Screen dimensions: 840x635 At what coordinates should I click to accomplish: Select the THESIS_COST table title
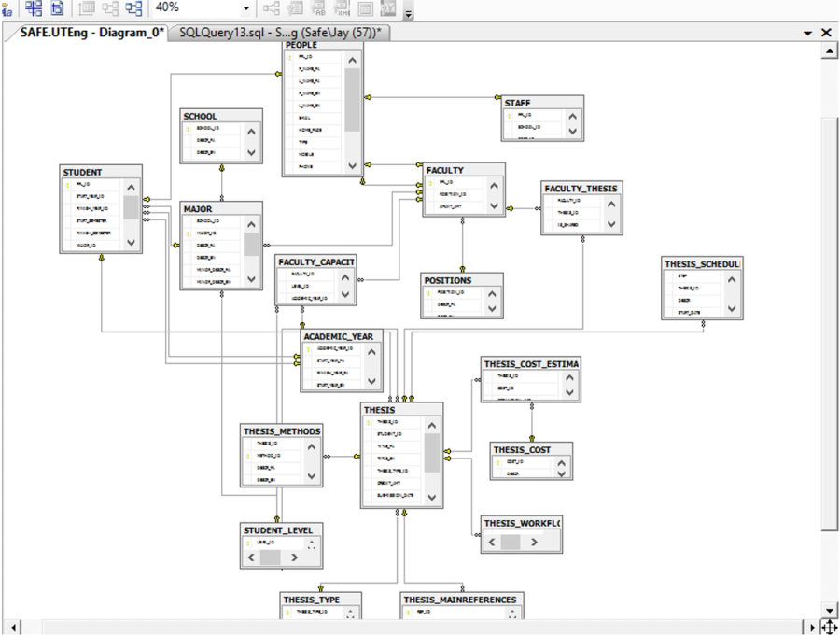point(522,450)
